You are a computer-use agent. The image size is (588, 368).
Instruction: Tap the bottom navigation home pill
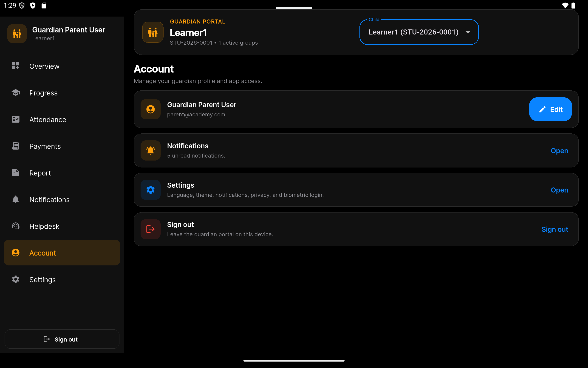(294, 360)
